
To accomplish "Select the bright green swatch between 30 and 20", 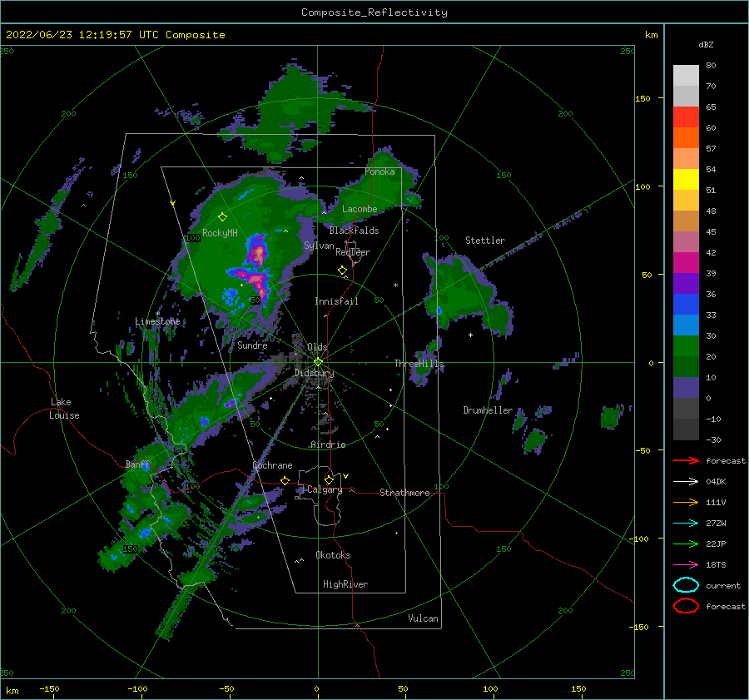I will tap(686, 346).
